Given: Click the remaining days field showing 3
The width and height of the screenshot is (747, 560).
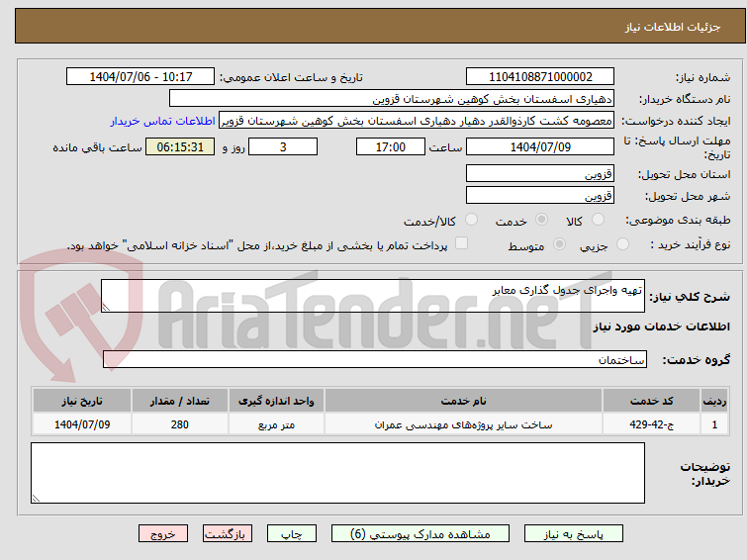Looking at the screenshot, I should (283, 146).
